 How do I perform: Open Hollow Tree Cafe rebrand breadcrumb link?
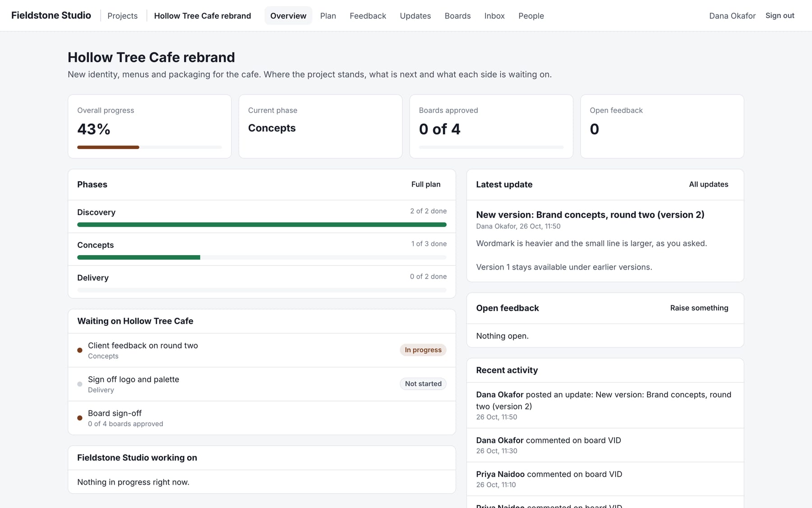point(203,16)
